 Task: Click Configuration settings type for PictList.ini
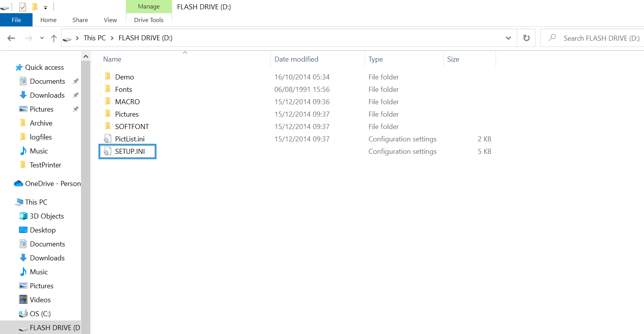[x=403, y=139]
